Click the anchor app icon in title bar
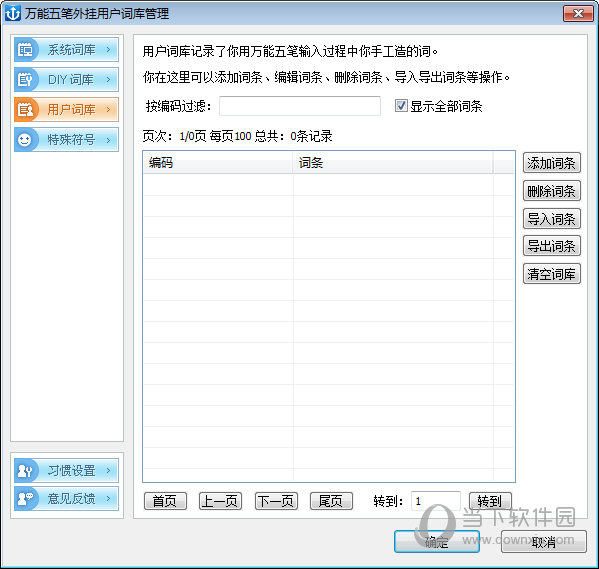The width and height of the screenshot is (599, 569). [13, 13]
